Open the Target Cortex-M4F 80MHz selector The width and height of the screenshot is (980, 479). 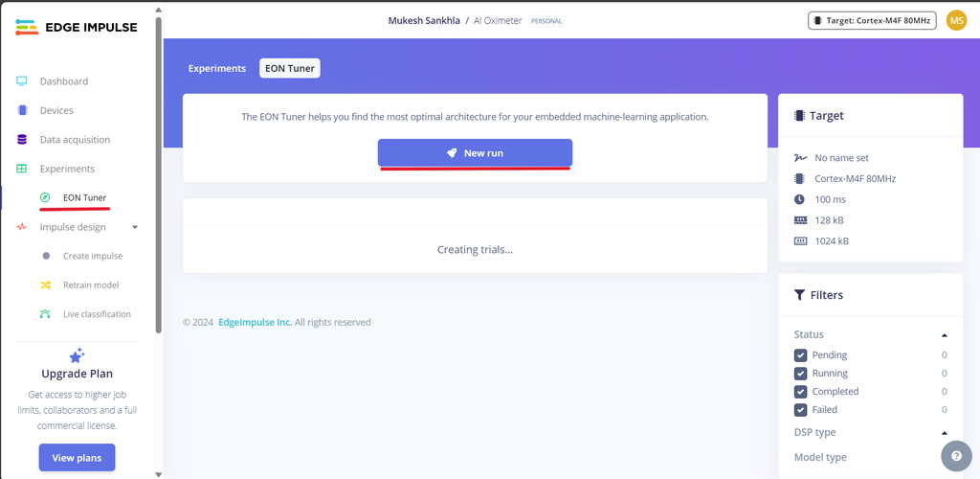tap(872, 20)
